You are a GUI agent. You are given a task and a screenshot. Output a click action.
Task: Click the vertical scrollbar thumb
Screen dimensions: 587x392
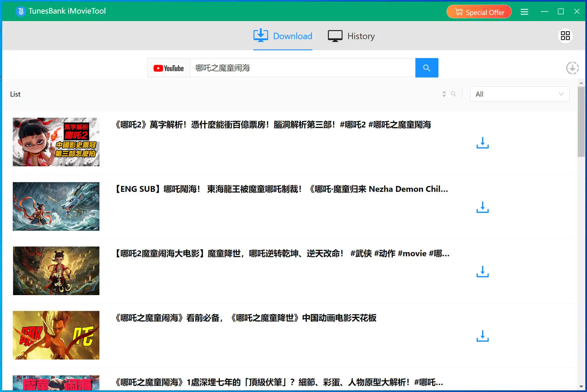coord(581,122)
